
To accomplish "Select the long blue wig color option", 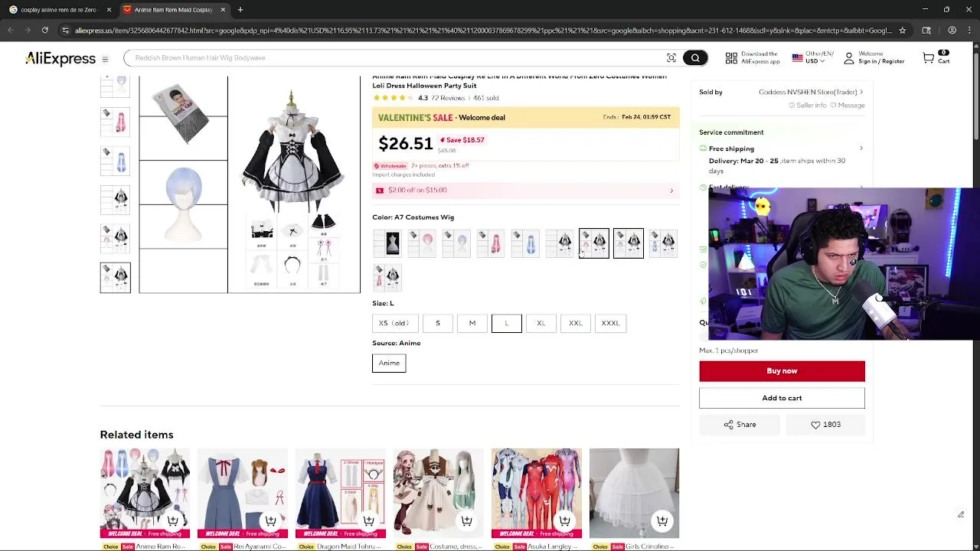I will tap(525, 243).
